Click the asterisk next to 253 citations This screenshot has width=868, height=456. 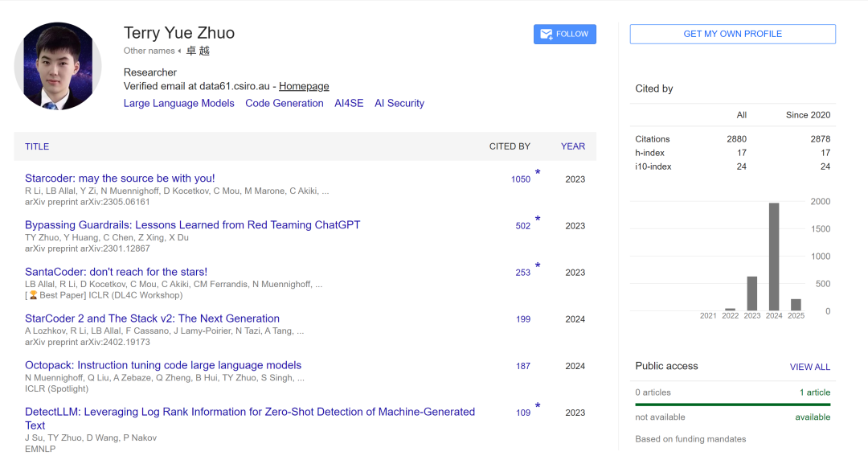click(538, 265)
